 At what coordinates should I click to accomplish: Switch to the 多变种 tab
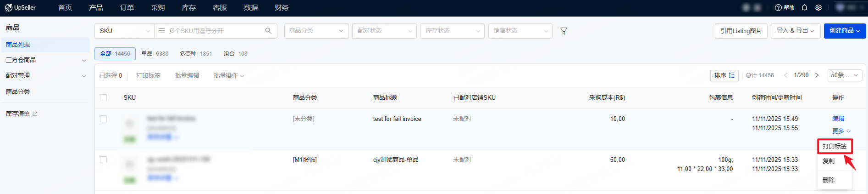[x=195, y=54]
